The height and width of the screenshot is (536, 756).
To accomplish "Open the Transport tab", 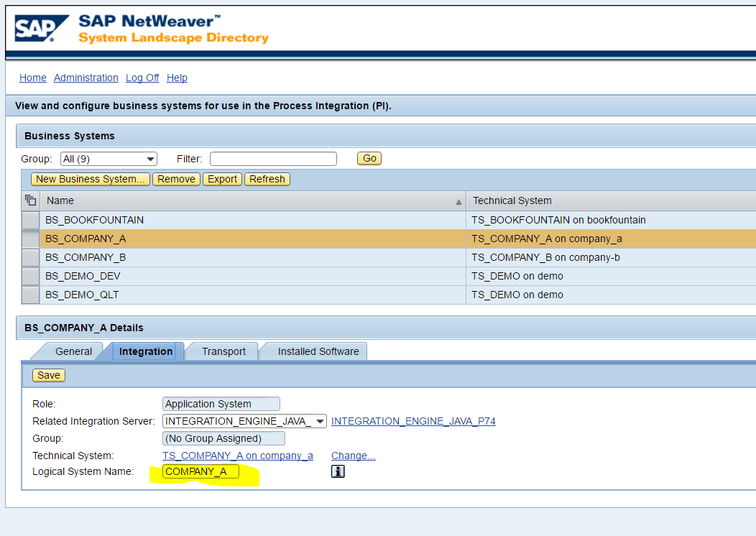I will point(223,351).
